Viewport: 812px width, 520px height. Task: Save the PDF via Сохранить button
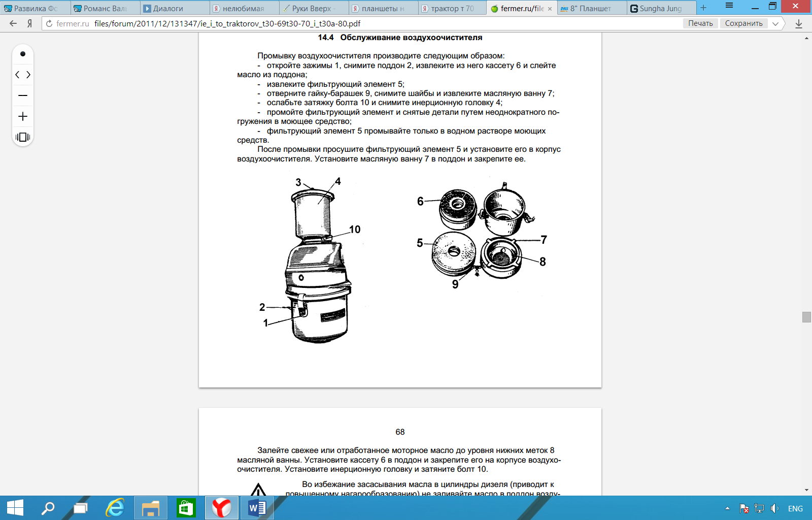click(x=743, y=23)
